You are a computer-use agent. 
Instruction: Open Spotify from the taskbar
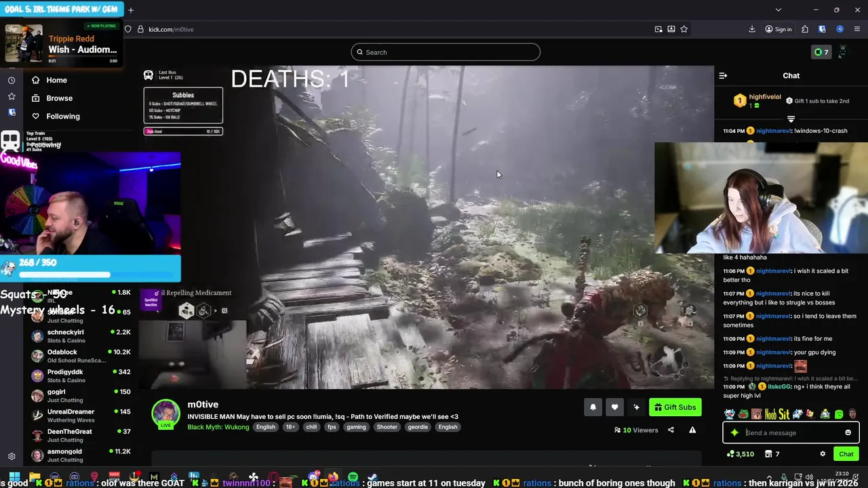pos(353,478)
